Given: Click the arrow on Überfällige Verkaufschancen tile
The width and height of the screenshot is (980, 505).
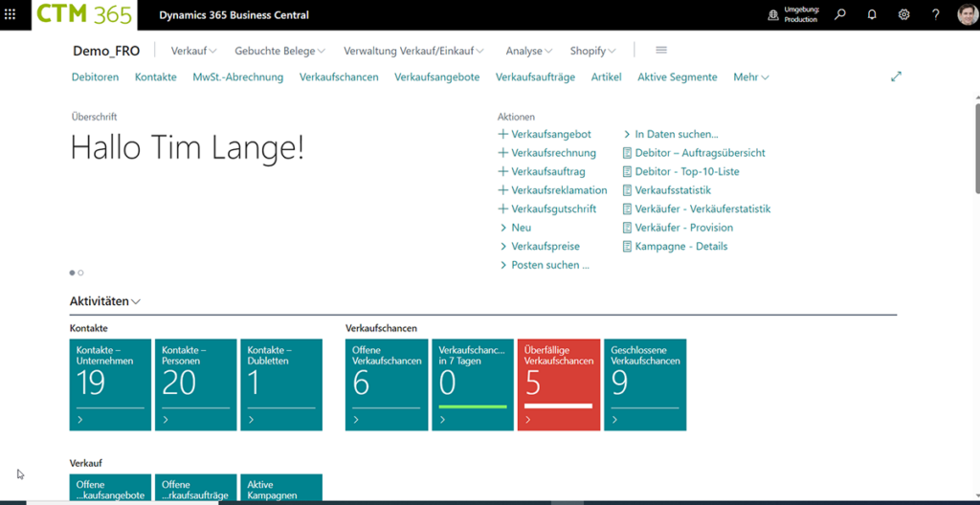Looking at the screenshot, I should pyautogui.click(x=528, y=420).
